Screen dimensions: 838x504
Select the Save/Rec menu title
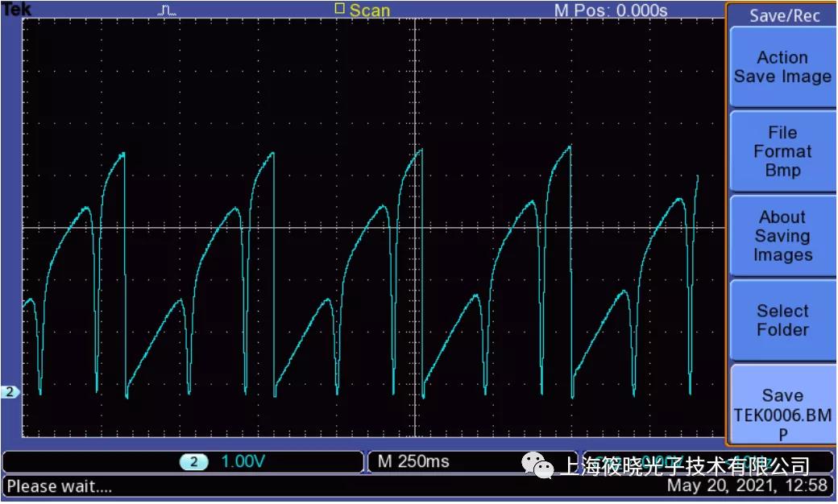pos(782,15)
